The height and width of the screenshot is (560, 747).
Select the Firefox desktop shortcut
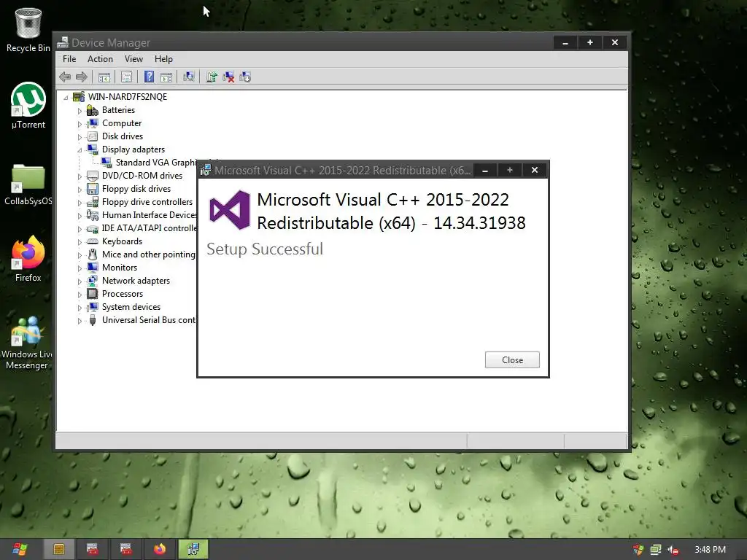pyautogui.click(x=28, y=259)
